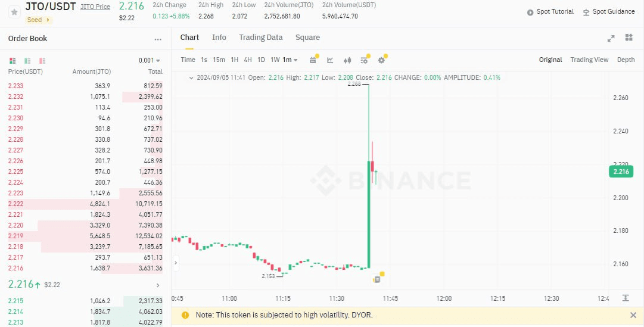Open the Square tab
644x327 pixels.
(307, 38)
